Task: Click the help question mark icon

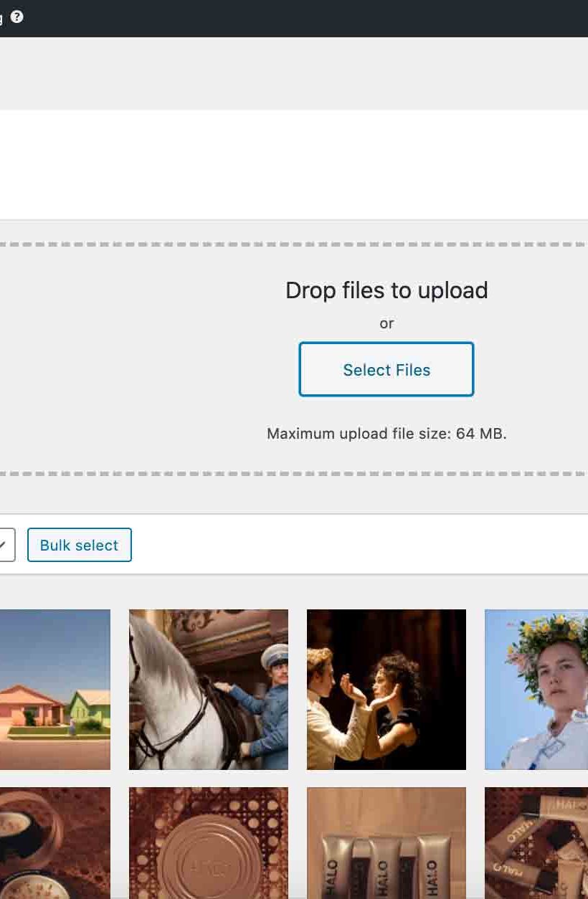Action: click(16, 16)
